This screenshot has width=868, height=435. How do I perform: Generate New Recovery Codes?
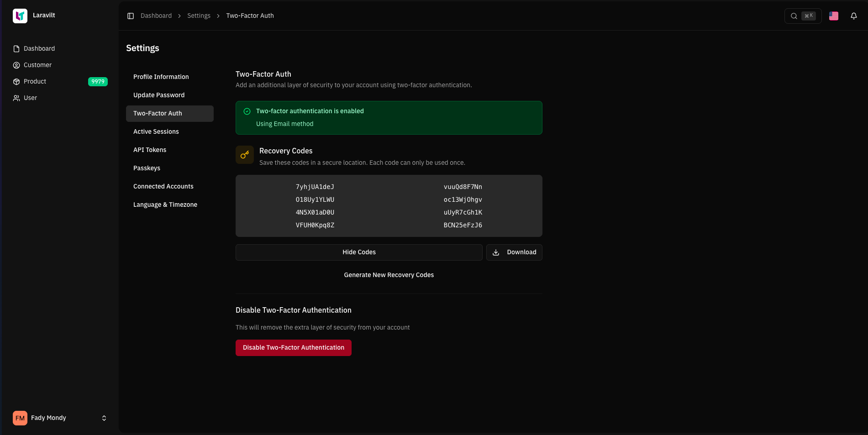coord(389,275)
